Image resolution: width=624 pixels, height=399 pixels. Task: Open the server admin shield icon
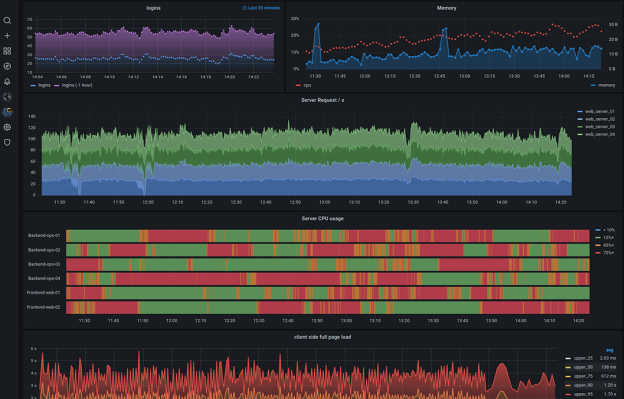point(7,142)
